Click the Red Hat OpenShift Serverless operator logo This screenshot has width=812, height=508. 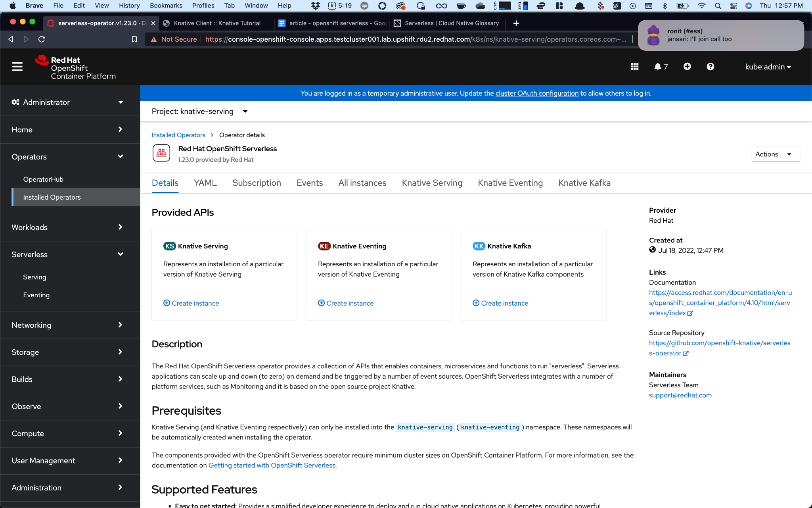point(161,153)
